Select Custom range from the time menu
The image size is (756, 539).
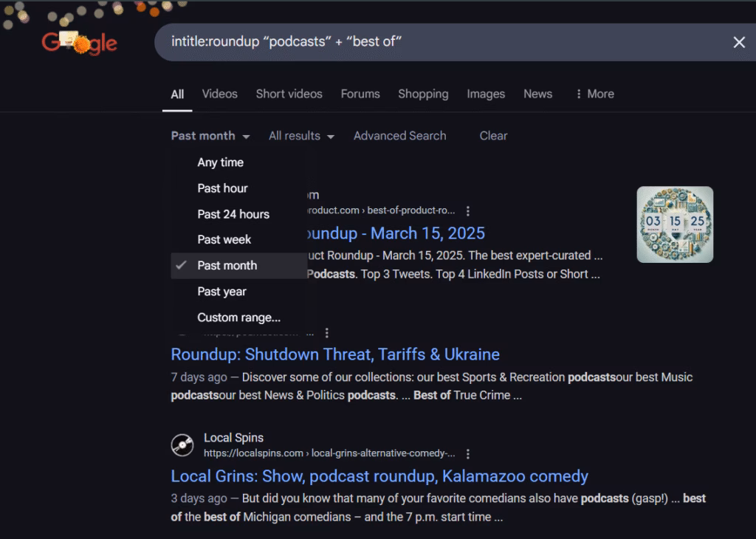[x=238, y=317]
